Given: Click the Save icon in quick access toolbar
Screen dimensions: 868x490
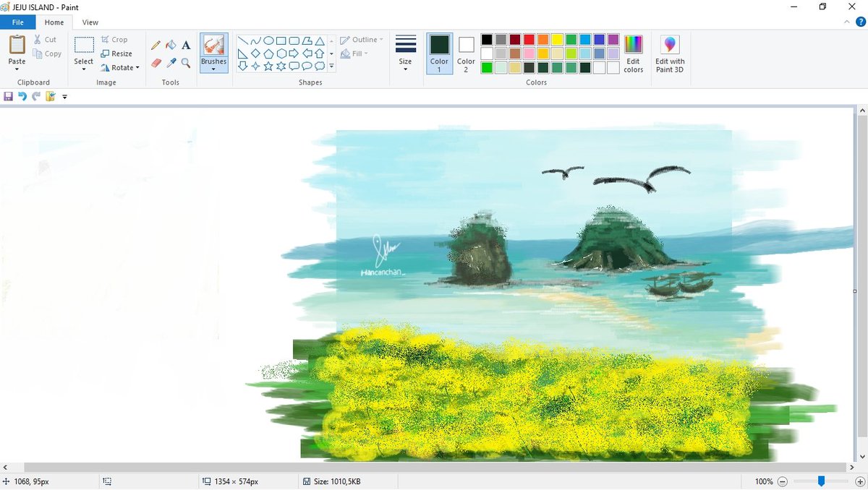Looking at the screenshot, I should 8,96.
